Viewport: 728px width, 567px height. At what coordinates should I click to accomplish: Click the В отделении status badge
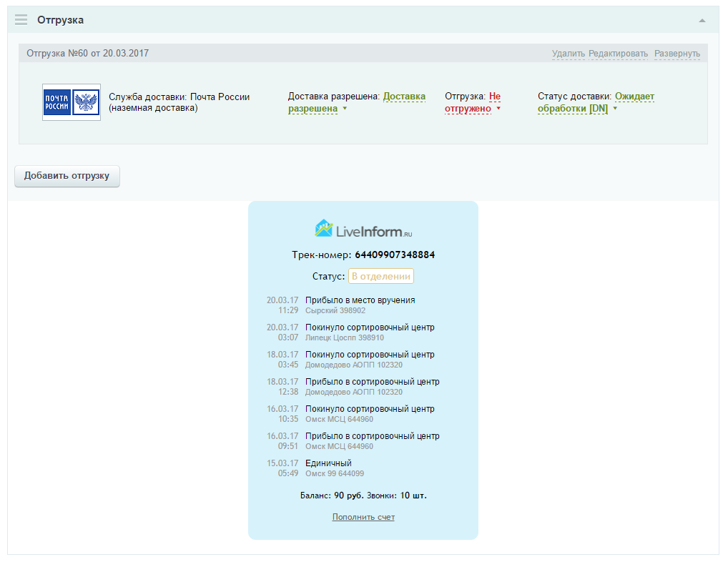(380, 276)
